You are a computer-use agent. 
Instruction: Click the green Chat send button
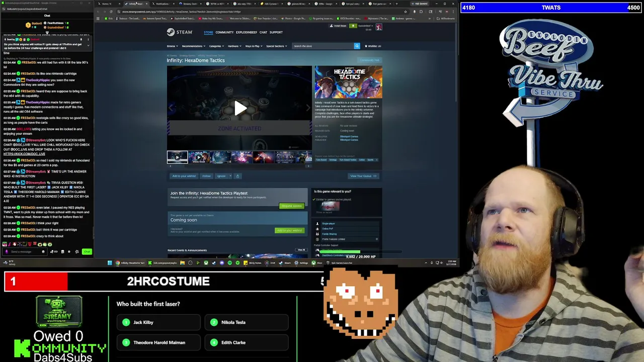click(x=87, y=251)
